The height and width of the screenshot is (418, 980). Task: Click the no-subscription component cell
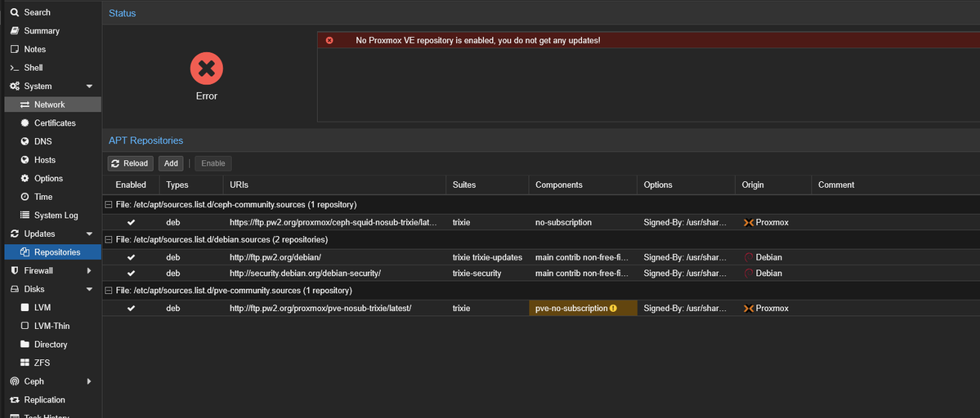(583, 222)
